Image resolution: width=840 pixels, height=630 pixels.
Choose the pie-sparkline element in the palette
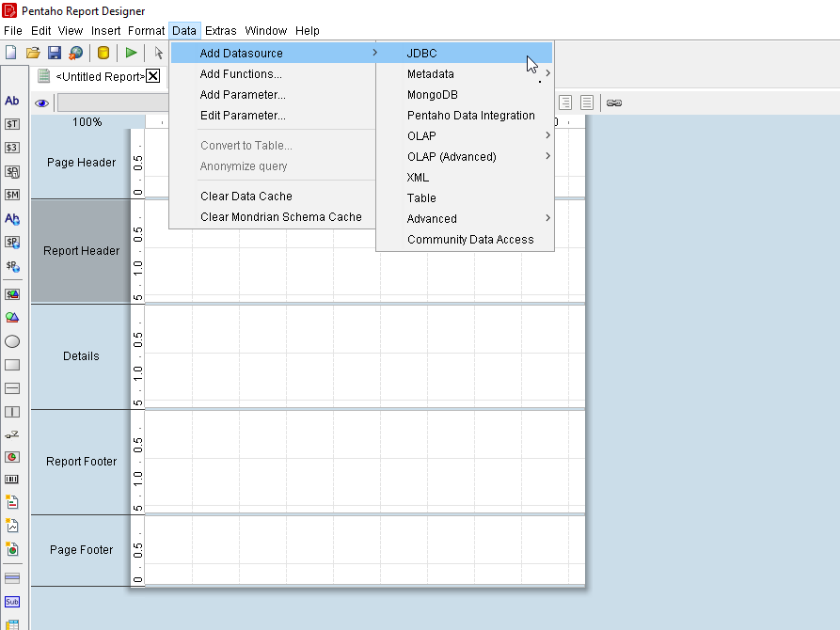click(12, 549)
